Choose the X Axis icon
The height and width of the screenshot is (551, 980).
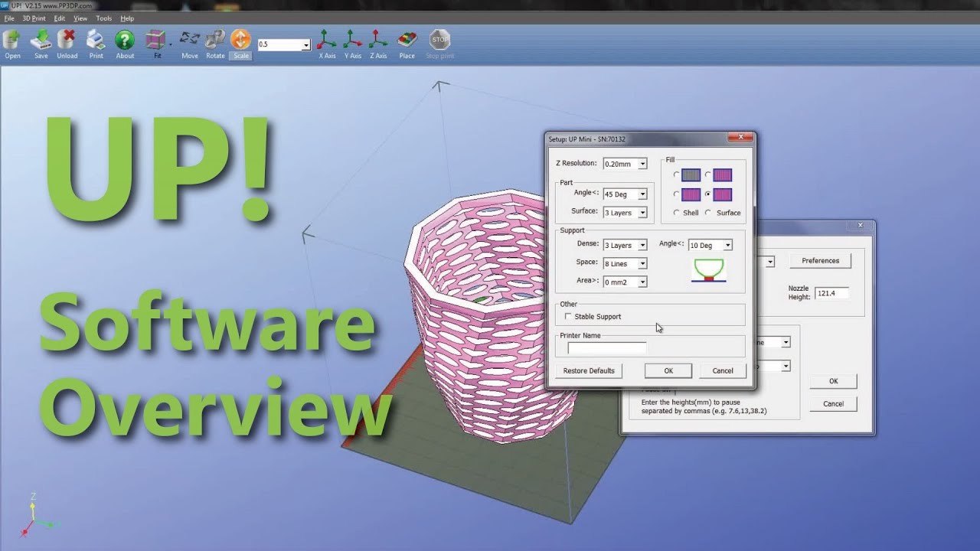tap(327, 40)
